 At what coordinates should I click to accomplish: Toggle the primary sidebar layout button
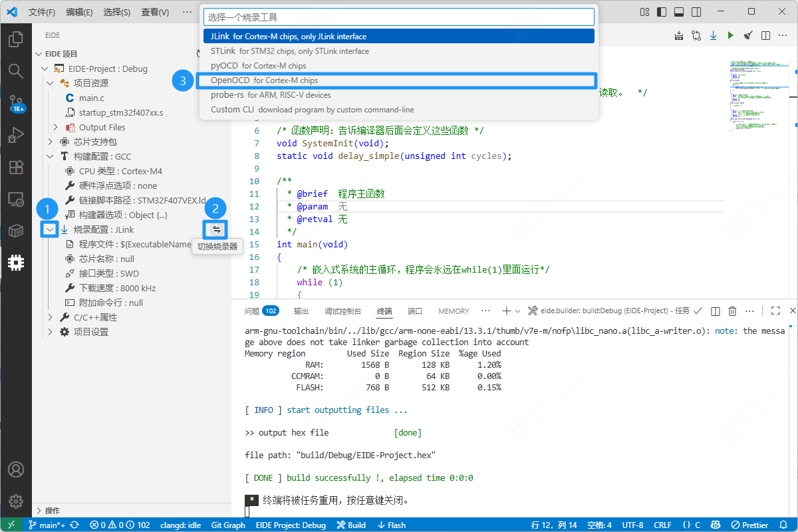point(660,12)
